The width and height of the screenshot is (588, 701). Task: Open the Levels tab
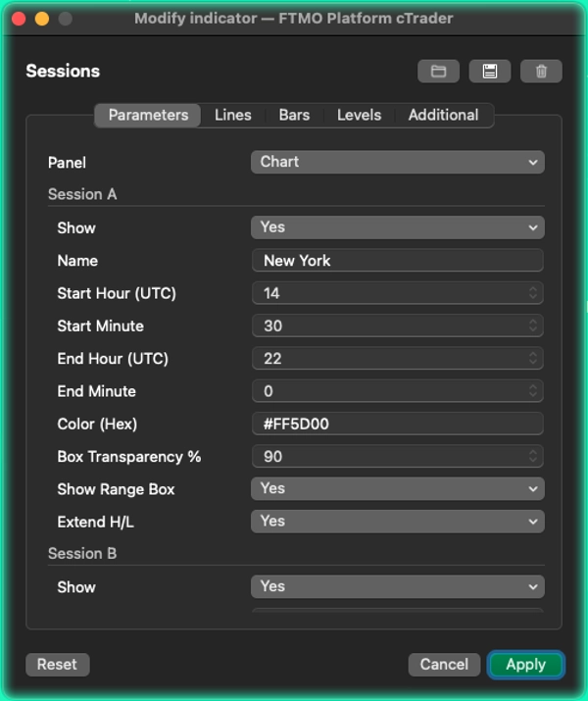[359, 115]
